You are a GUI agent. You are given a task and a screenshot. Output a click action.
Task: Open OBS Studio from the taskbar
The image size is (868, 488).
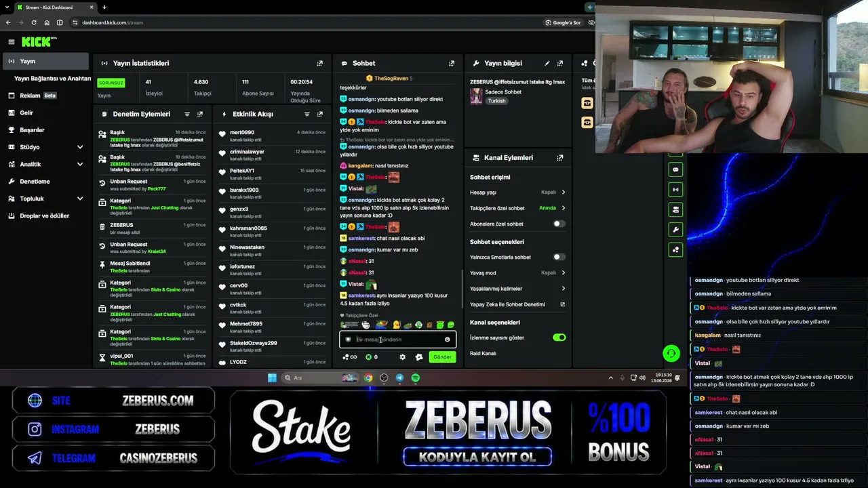384,378
